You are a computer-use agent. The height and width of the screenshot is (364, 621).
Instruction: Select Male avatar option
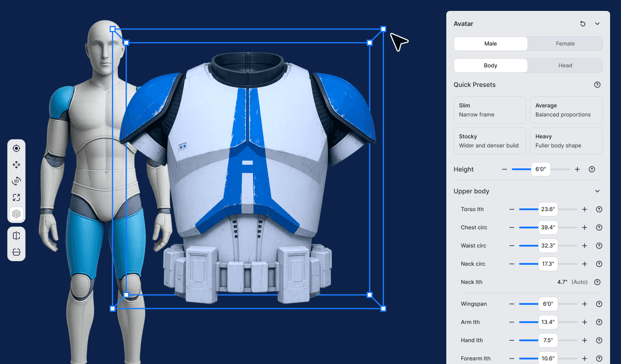[x=491, y=44]
